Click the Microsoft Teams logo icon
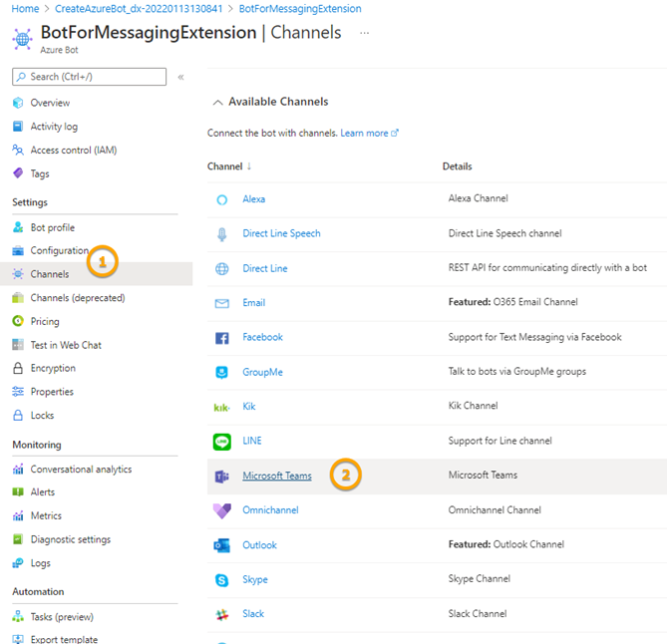 (x=222, y=477)
